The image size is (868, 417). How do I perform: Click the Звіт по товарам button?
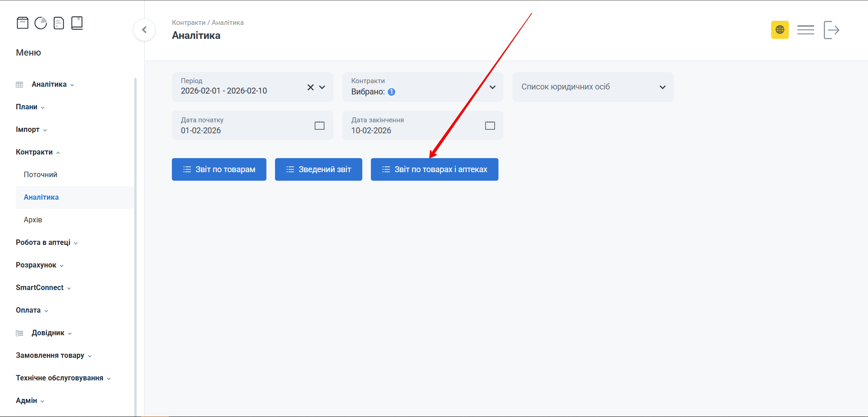click(219, 169)
